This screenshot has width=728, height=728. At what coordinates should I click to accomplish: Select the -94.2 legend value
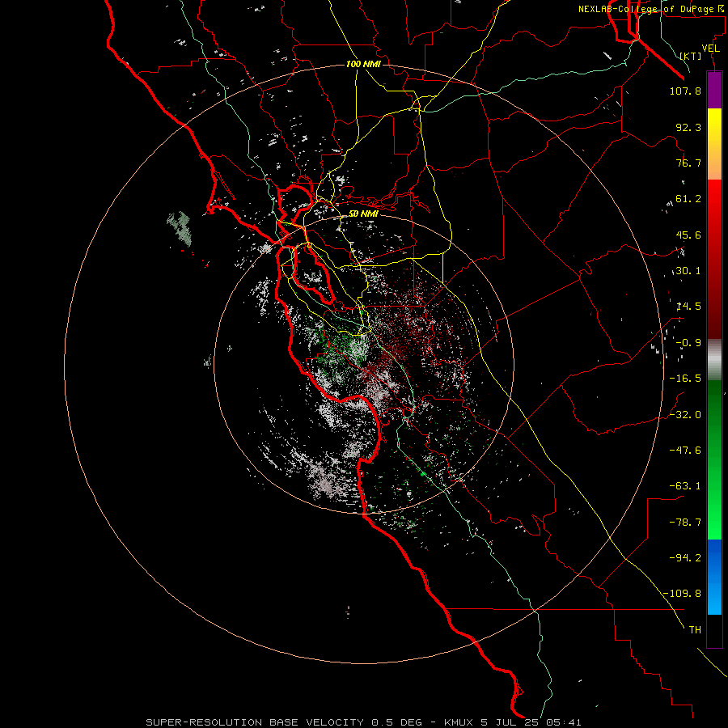(685, 557)
